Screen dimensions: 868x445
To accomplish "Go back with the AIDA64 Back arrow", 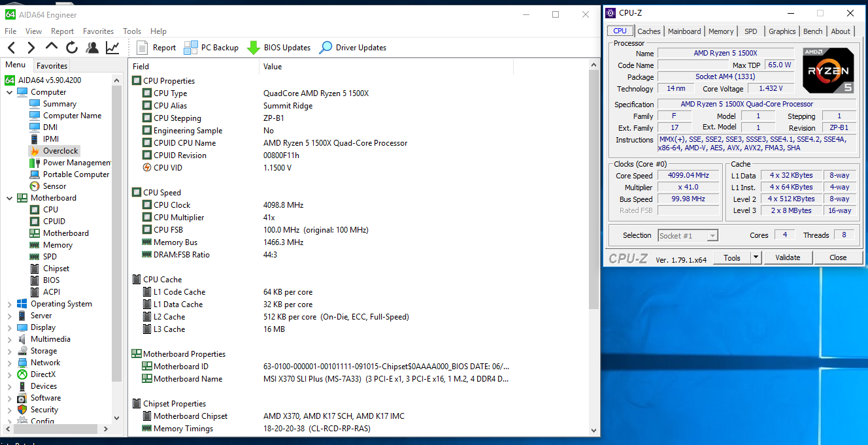I will click(12, 47).
